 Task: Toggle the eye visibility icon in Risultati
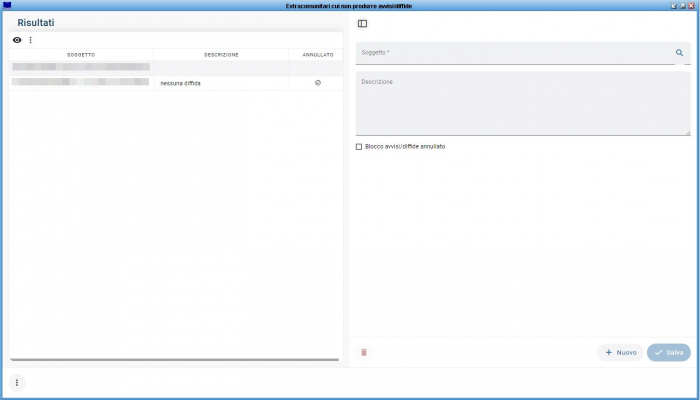17,40
